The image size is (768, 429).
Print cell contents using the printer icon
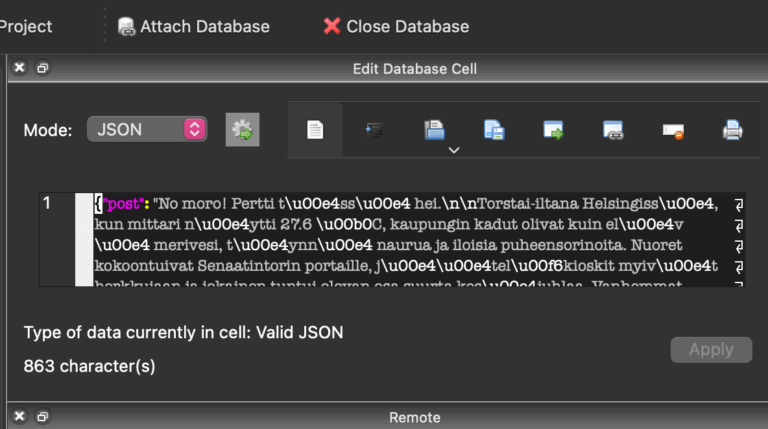point(733,129)
